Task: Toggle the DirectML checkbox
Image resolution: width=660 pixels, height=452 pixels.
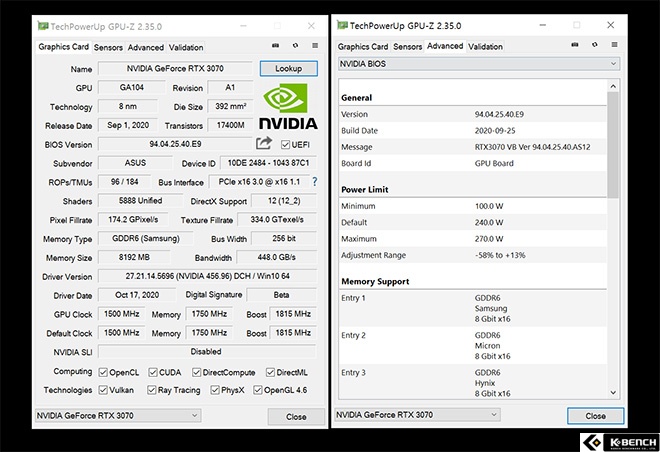Action: coord(270,372)
